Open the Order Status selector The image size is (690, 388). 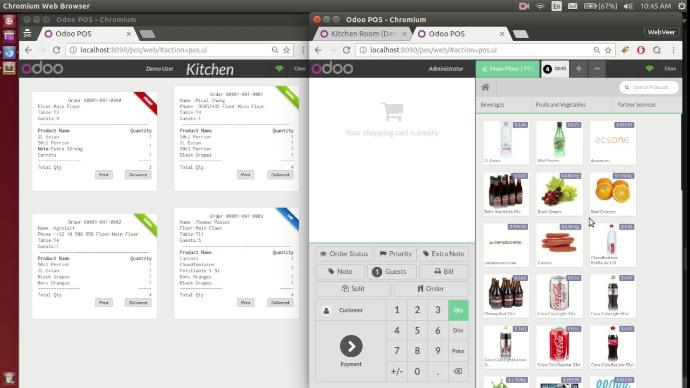(344, 254)
